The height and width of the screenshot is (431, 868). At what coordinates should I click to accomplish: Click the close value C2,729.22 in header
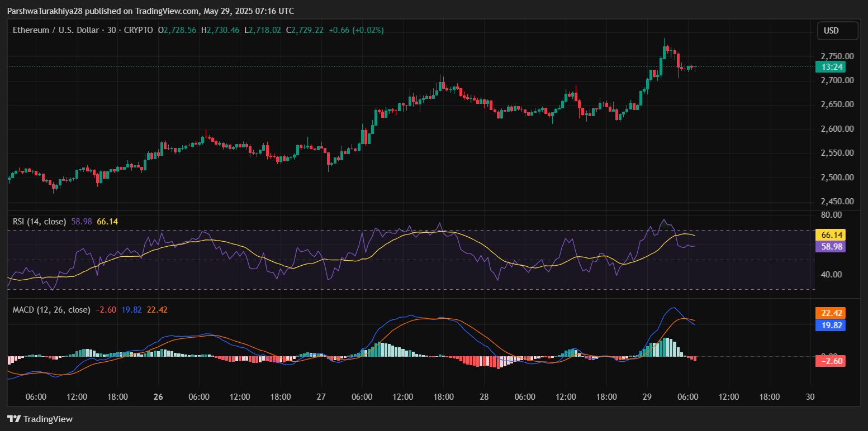coord(305,30)
